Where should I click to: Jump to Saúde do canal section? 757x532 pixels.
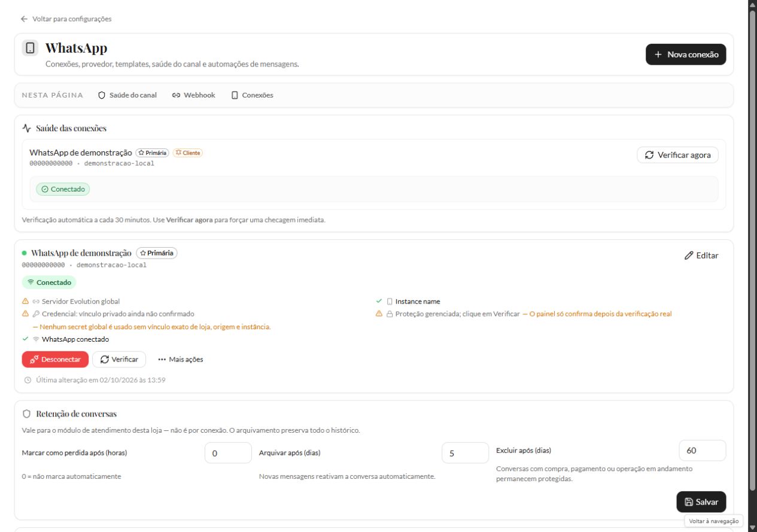(x=127, y=95)
